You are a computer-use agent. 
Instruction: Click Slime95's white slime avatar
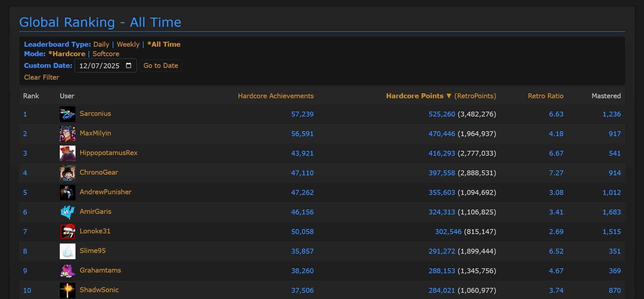pos(67,251)
